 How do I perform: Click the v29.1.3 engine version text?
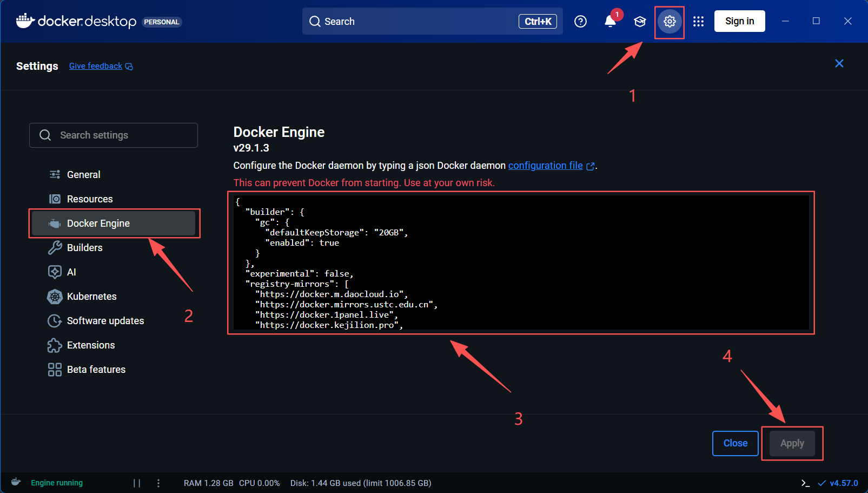click(x=251, y=148)
